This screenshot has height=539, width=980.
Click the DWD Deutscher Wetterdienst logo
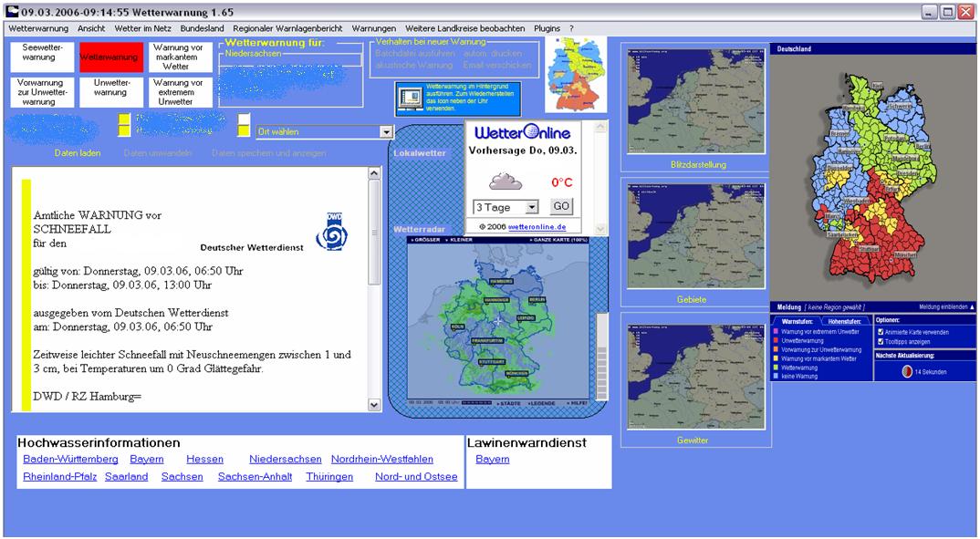point(330,232)
